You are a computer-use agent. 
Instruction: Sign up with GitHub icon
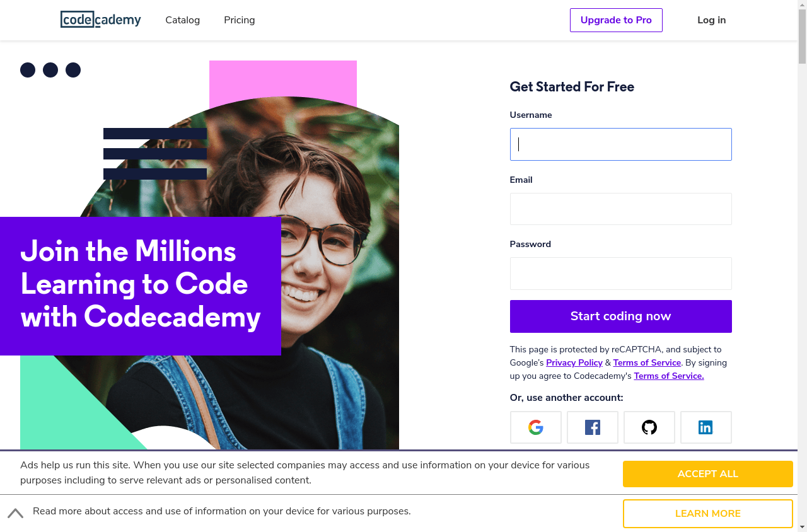coord(649,427)
